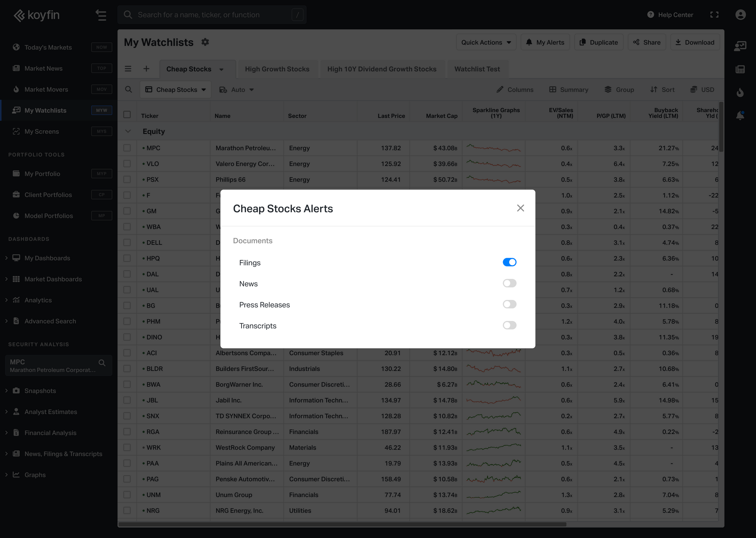
Task: Enable the Press Releases alert toggle
Action: pos(510,304)
